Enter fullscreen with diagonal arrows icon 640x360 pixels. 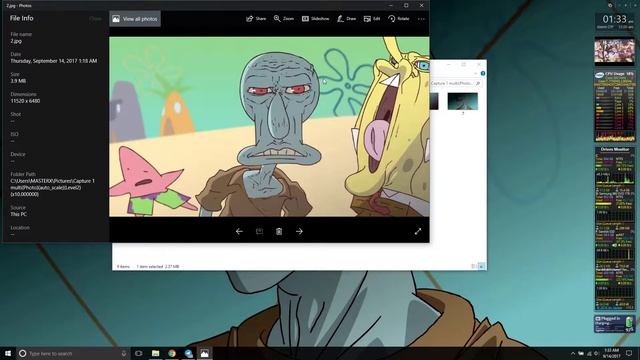coord(418,231)
